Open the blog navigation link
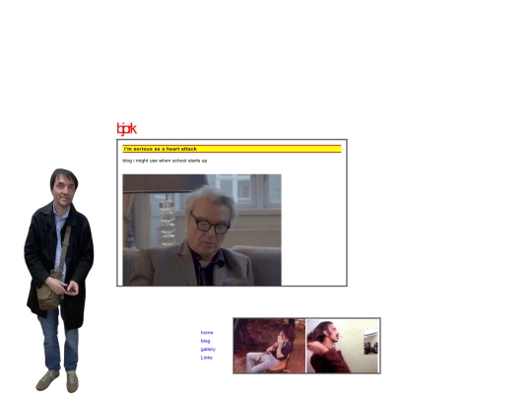The height and width of the screenshot is (399, 532). [205, 341]
